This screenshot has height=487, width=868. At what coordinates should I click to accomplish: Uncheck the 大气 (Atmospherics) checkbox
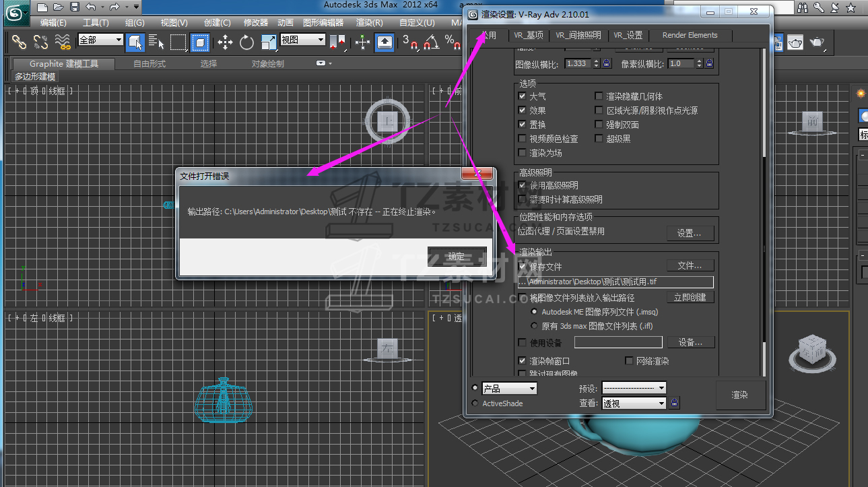click(522, 96)
